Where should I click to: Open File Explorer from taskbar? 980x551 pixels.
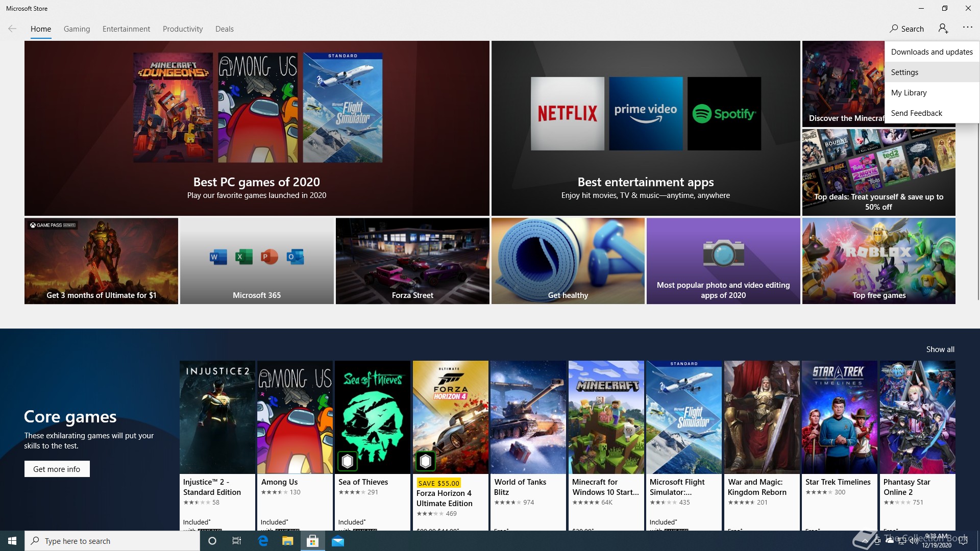(287, 541)
